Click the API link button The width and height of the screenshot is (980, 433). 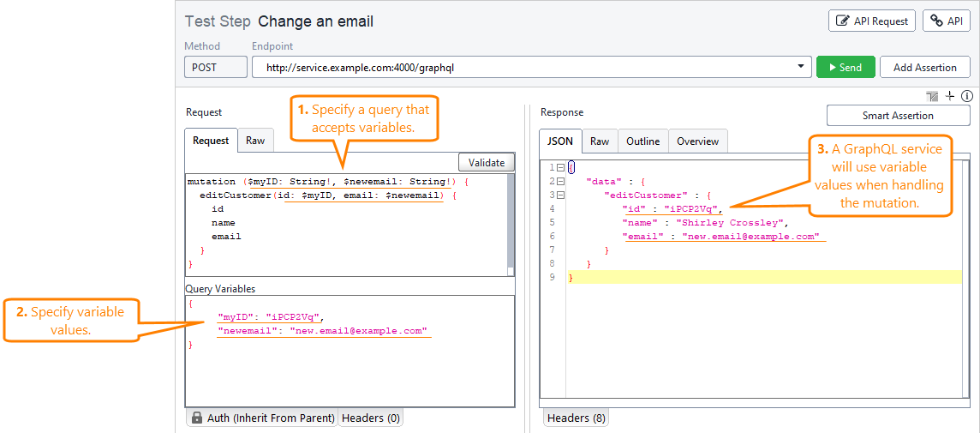947,21
